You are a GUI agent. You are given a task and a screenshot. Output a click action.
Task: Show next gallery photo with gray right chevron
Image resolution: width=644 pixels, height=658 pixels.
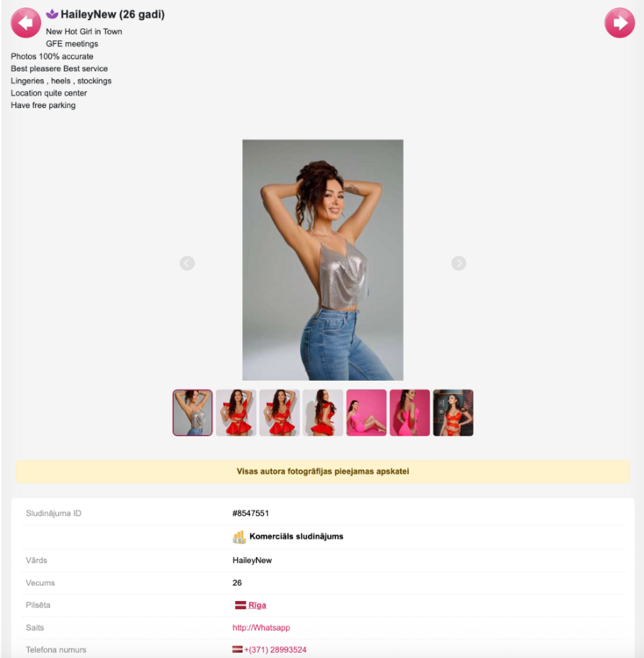tap(459, 263)
